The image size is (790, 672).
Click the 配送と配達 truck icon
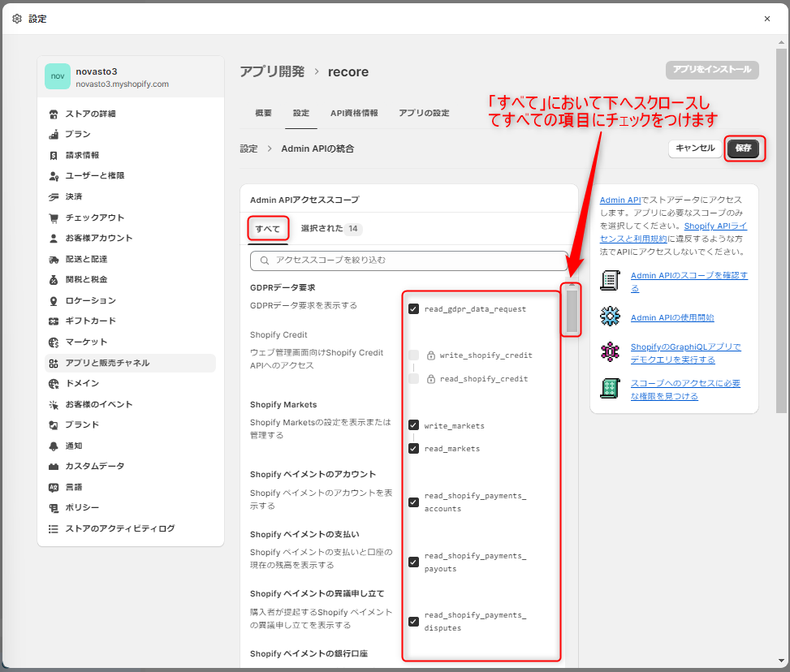click(54, 259)
